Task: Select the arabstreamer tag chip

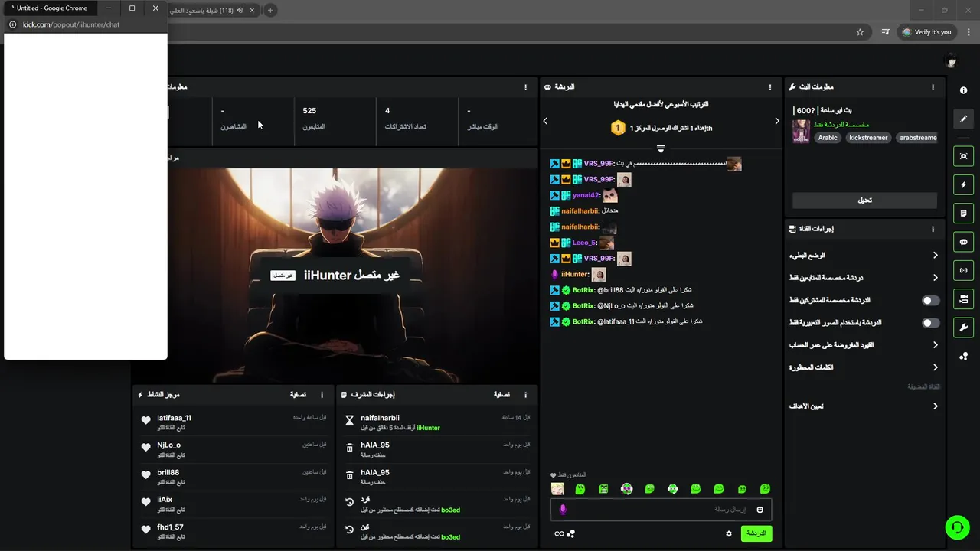Action: (918, 138)
